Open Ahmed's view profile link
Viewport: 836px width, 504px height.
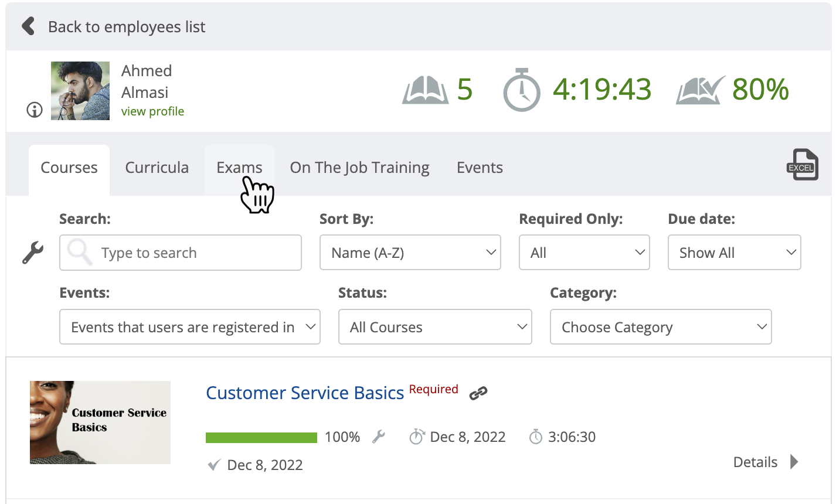pos(152,111)
